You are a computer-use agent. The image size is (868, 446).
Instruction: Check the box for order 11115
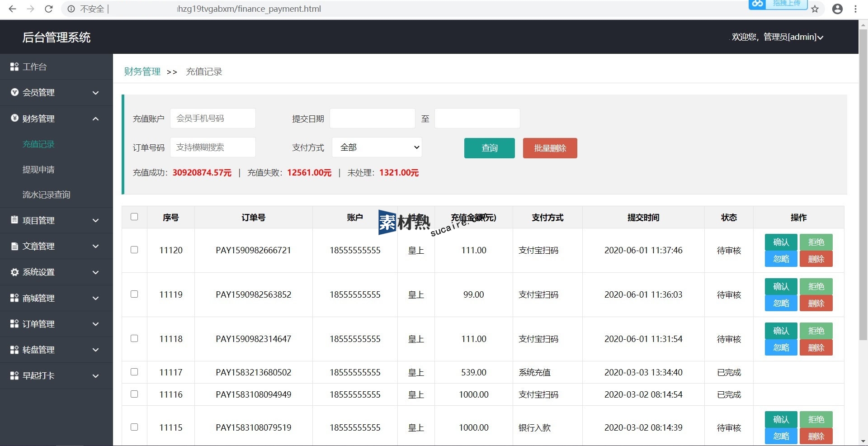click(x=134, y=427)
